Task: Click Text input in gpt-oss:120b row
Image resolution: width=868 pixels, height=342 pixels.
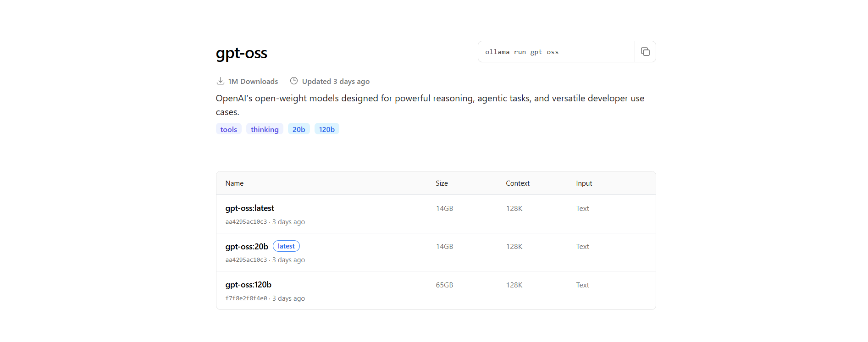Action: pos(582,285)
